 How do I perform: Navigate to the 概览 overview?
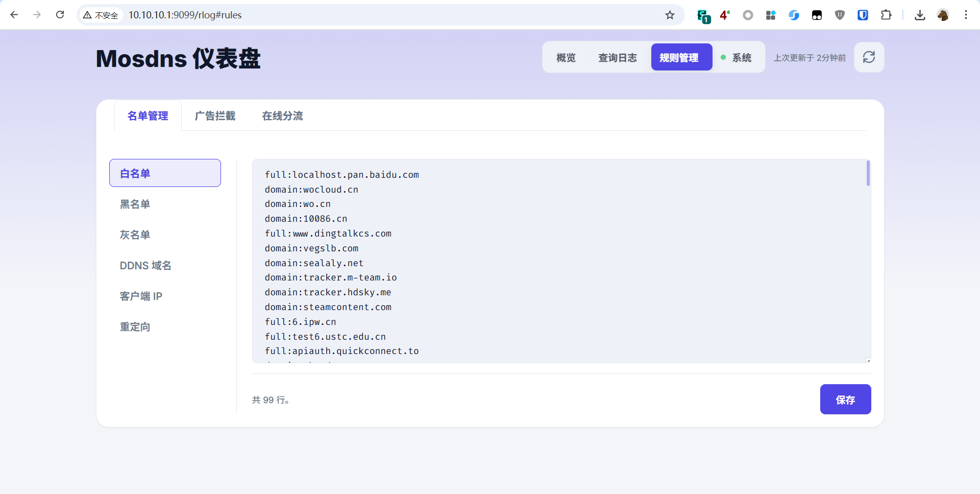(566, 58)
